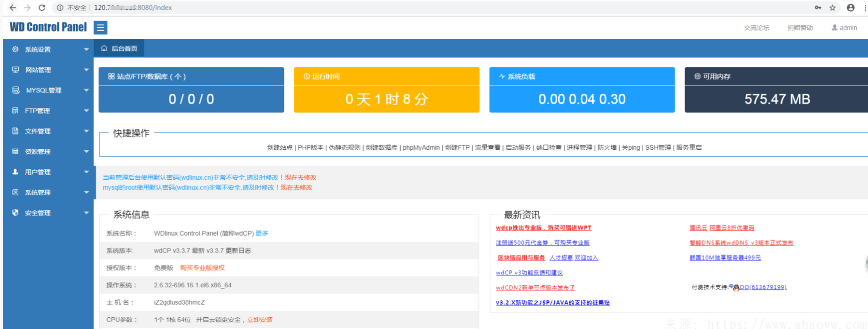Bookmark page with star icon
The width and height of the screenshot is (868, 329).
(832, 8)
